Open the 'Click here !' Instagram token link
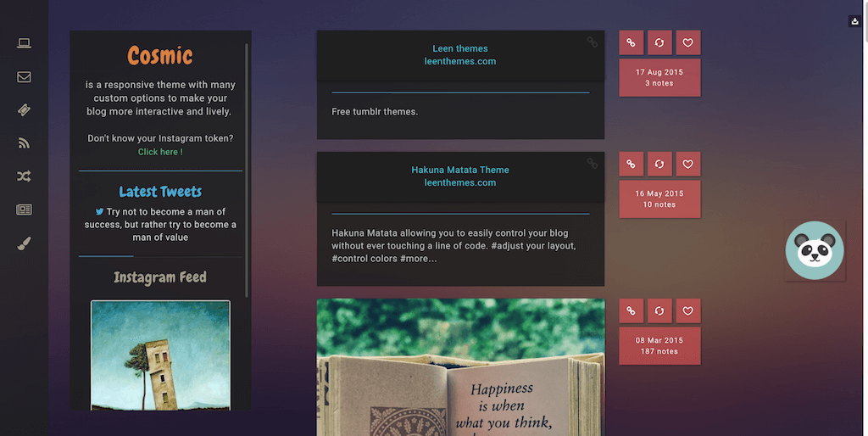The width and height of the screenshot is (868, 436). pyautogui.click(x=160, y=152)
